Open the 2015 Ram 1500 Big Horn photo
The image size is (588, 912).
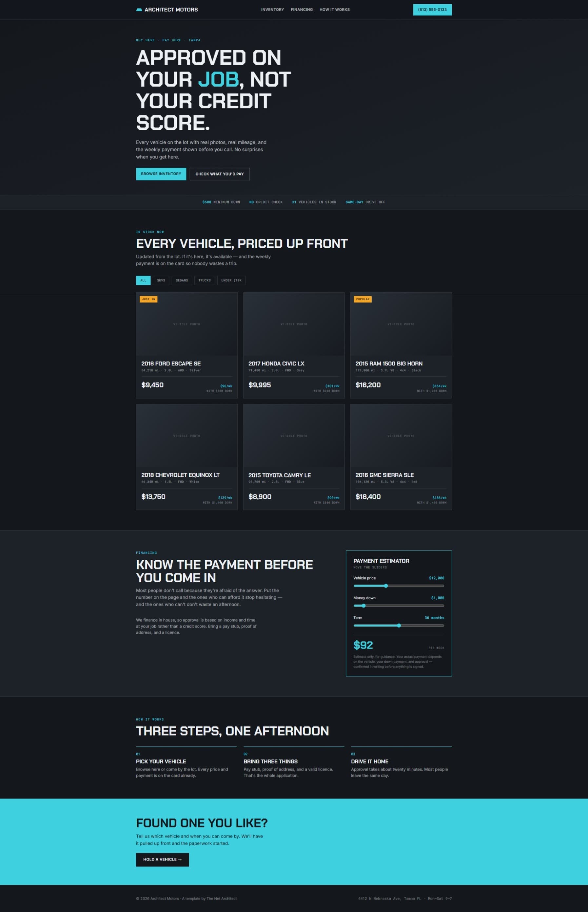(x=401, y=324)
